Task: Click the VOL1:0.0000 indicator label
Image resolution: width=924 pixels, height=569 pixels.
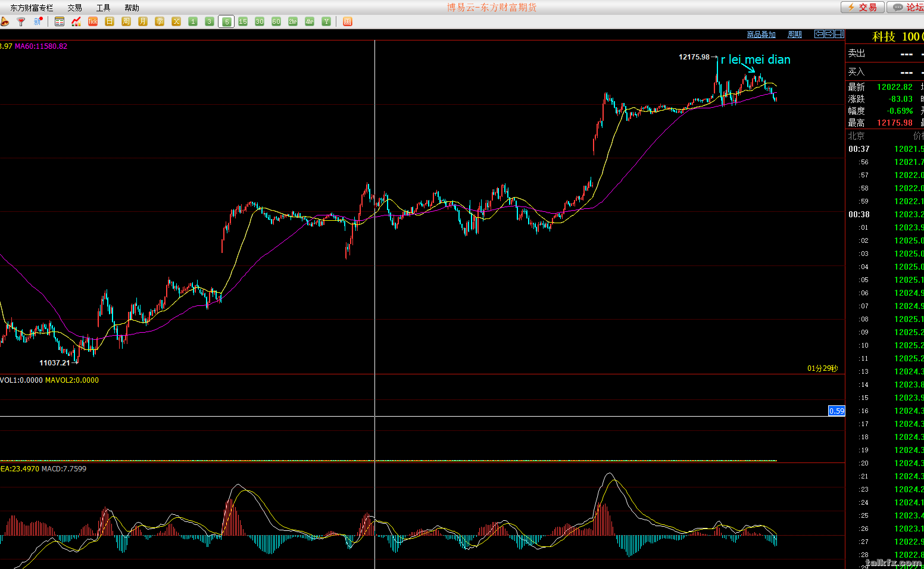Action: 21,380
